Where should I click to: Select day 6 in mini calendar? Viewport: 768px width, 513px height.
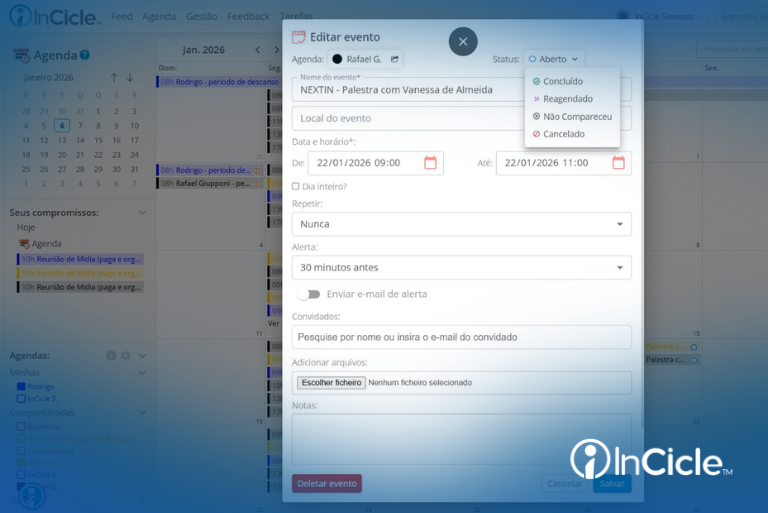point(62,125)
